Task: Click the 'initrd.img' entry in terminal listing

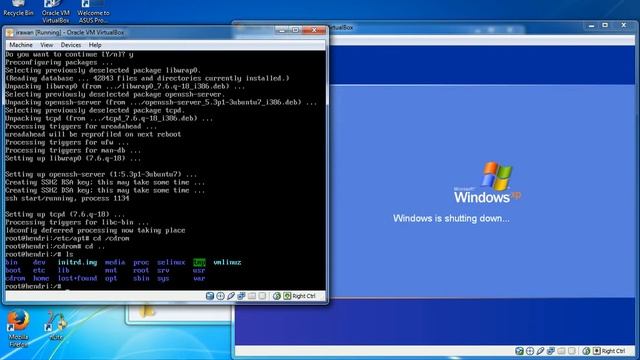Action: 78,262
